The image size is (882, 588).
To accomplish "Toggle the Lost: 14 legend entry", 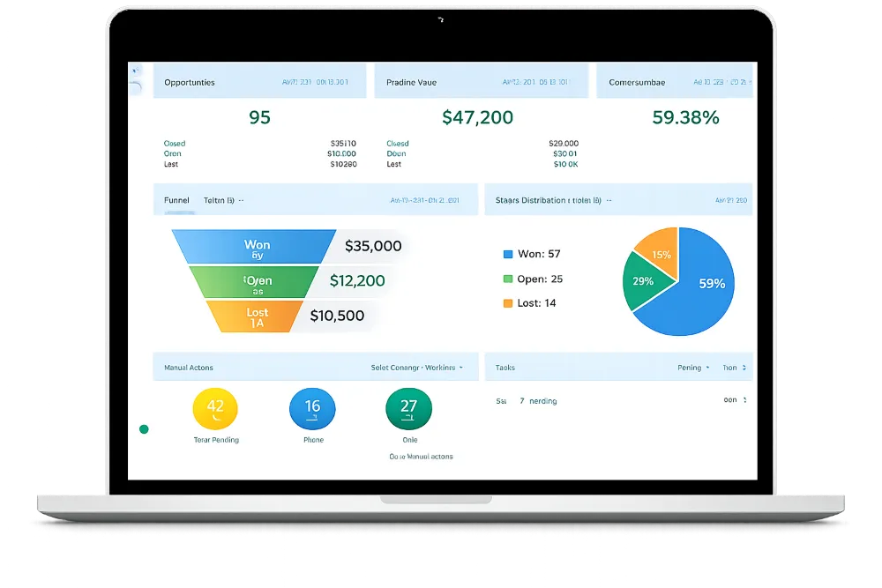I will [529, 303].
